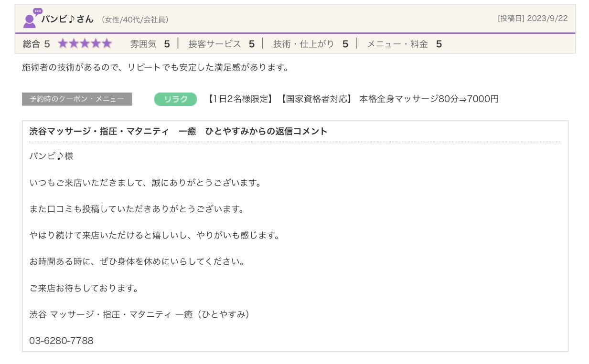
Task: Click the 雰囲気 5 rating
Action: (x=150, y=44)
